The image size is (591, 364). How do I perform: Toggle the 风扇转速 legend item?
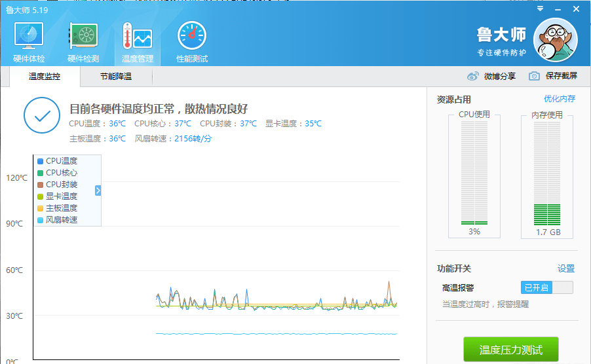pyautogui.click(x=57, y=219)
